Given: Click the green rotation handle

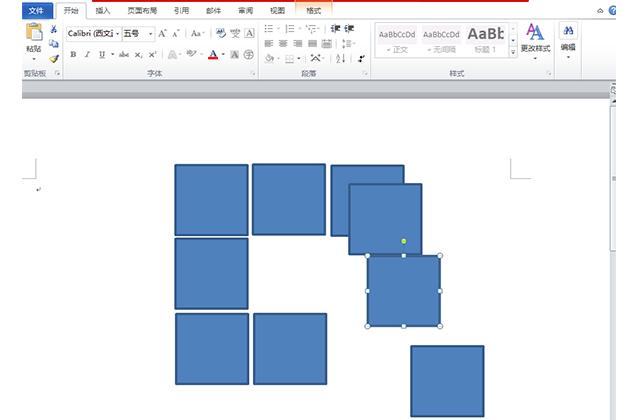Looking at the screenshot, I should tap(404, 241).
